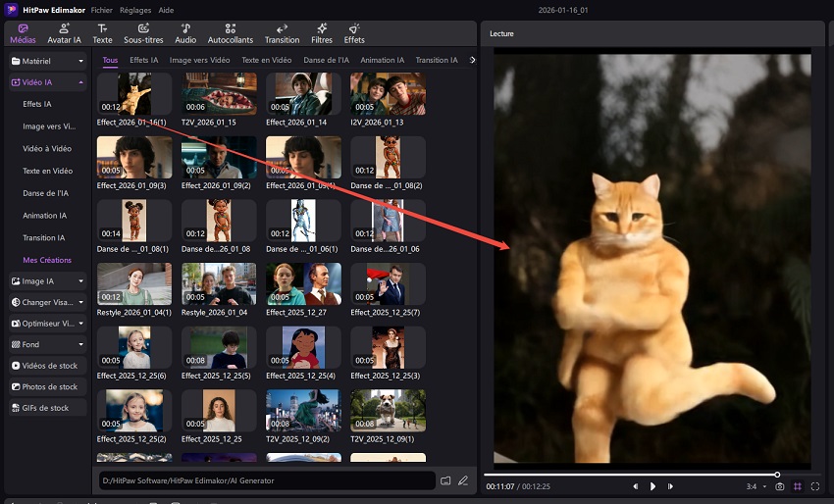Viewport: 834px width, 504px height.
Task: Select the T2V_2026_01_15 thumbnail
Action: point(219,94)
